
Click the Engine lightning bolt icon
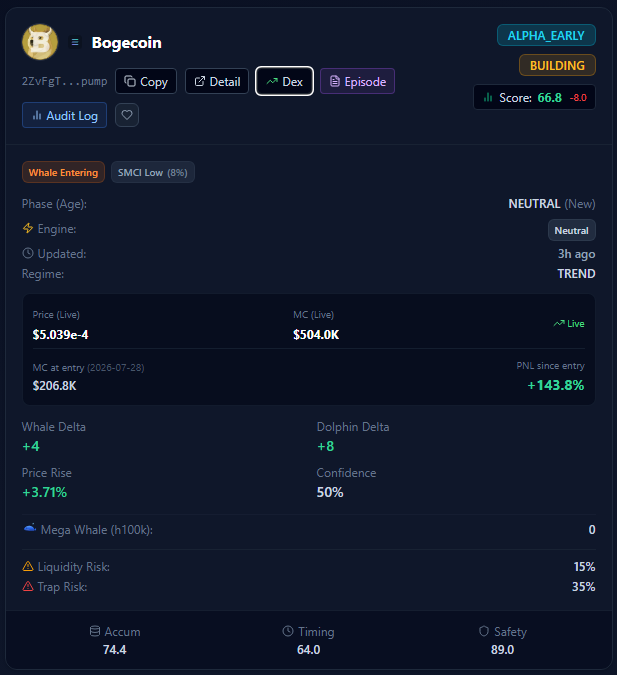28,228
